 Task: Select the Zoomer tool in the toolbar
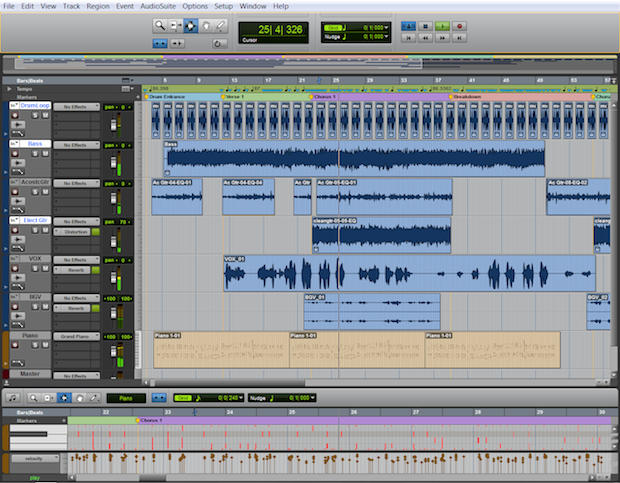pos(162,24)
